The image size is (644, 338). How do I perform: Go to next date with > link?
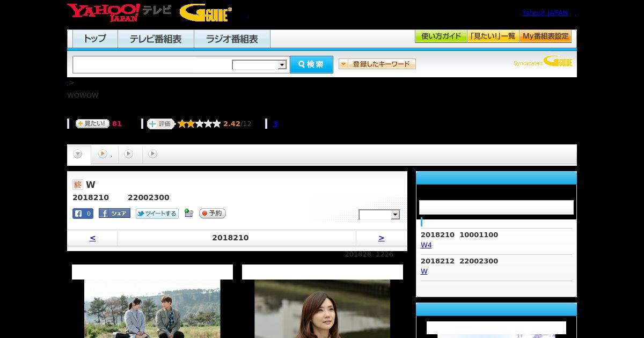point(381,238)
